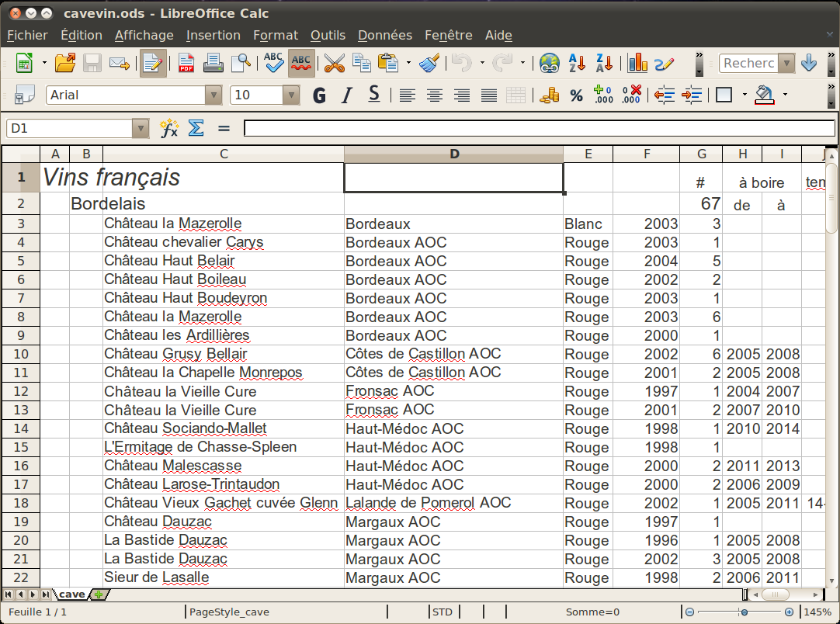
Task: Click the scissors Cut icon
Action: point(334,63)
